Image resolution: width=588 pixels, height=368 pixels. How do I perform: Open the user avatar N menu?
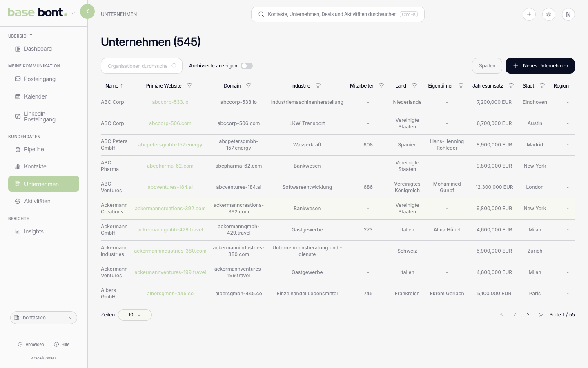point(568,14)
